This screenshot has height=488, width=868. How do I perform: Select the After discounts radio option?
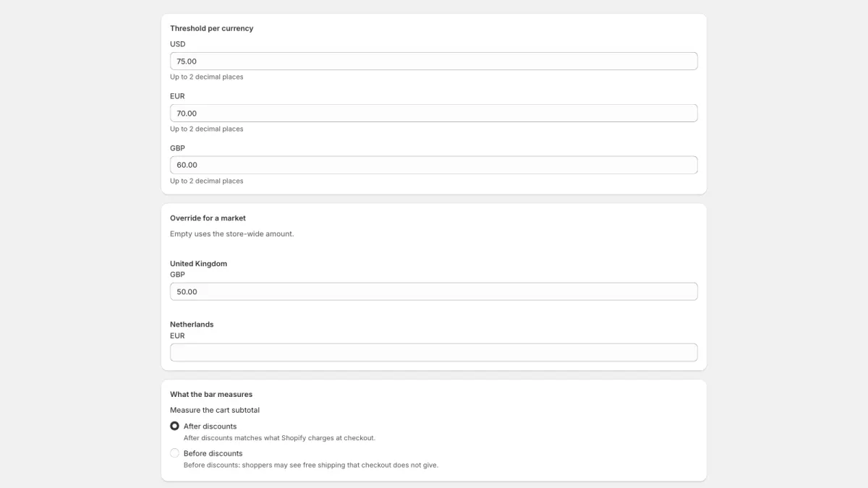[174, 427]
